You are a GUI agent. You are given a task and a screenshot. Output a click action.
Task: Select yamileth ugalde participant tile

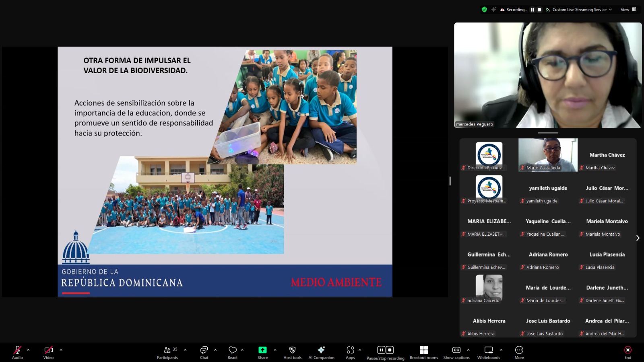point(548,188)
